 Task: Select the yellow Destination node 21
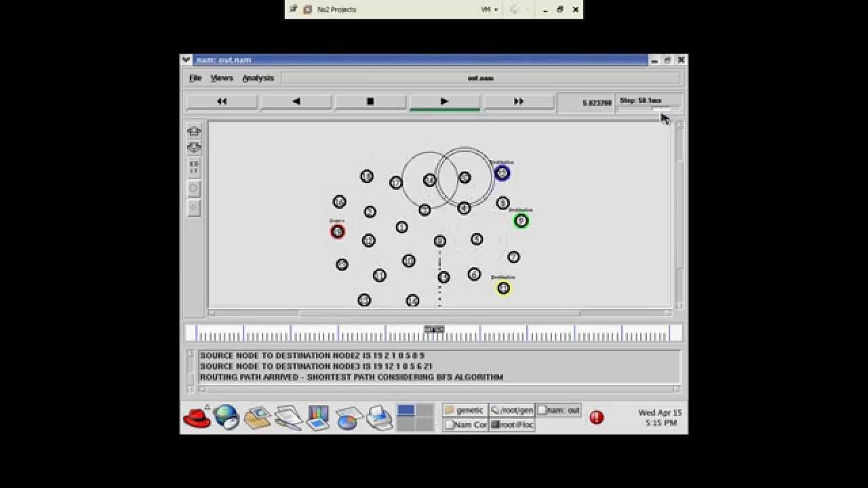[503, 288]
